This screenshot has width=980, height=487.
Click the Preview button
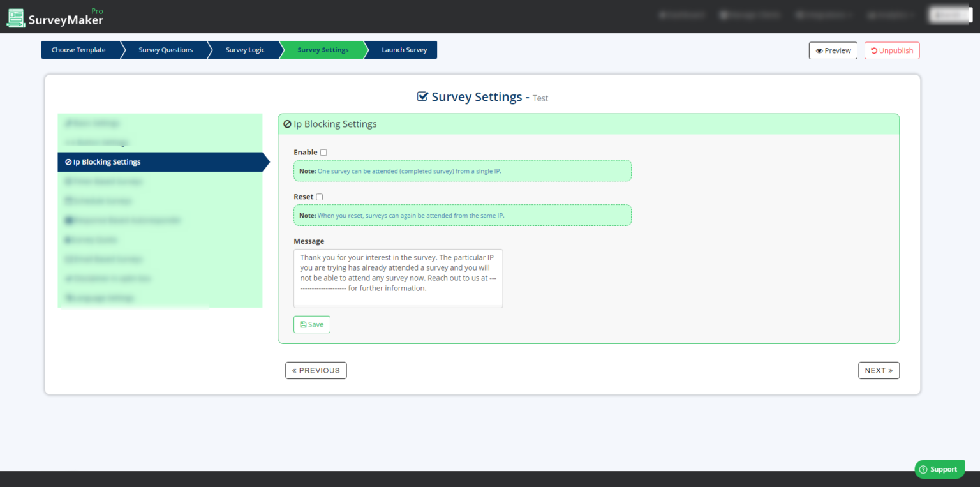point(833,50)
